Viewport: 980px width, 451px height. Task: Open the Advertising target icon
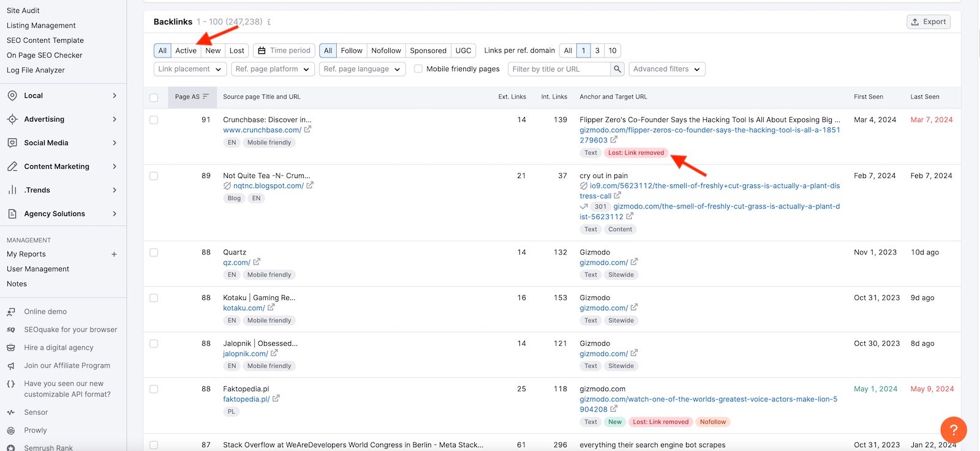(x=12, y=119)
